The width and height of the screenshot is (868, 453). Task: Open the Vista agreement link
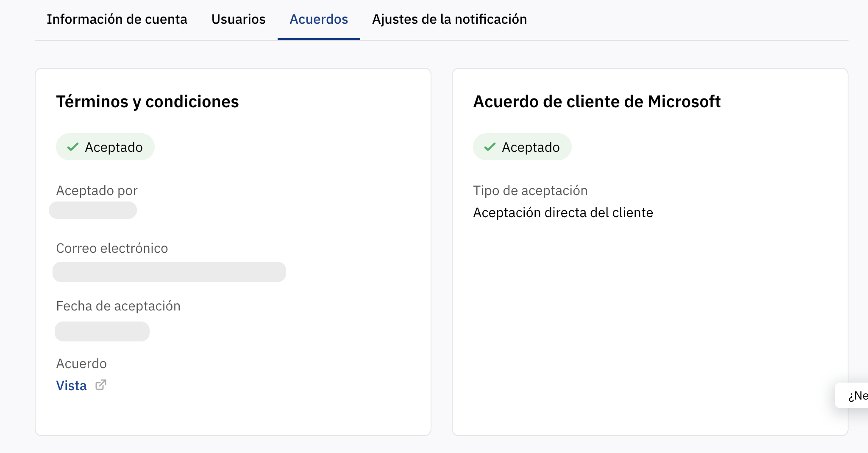[72, 386]
